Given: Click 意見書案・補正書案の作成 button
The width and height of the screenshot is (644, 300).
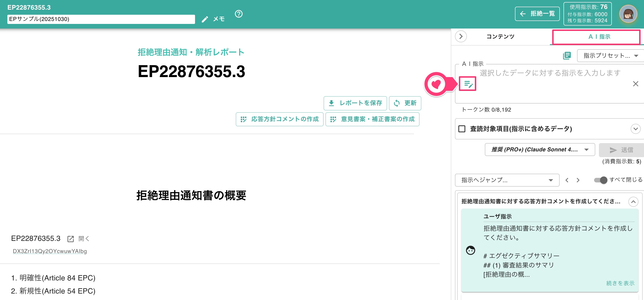Looking at the screenshot, I should pos(373,119).
